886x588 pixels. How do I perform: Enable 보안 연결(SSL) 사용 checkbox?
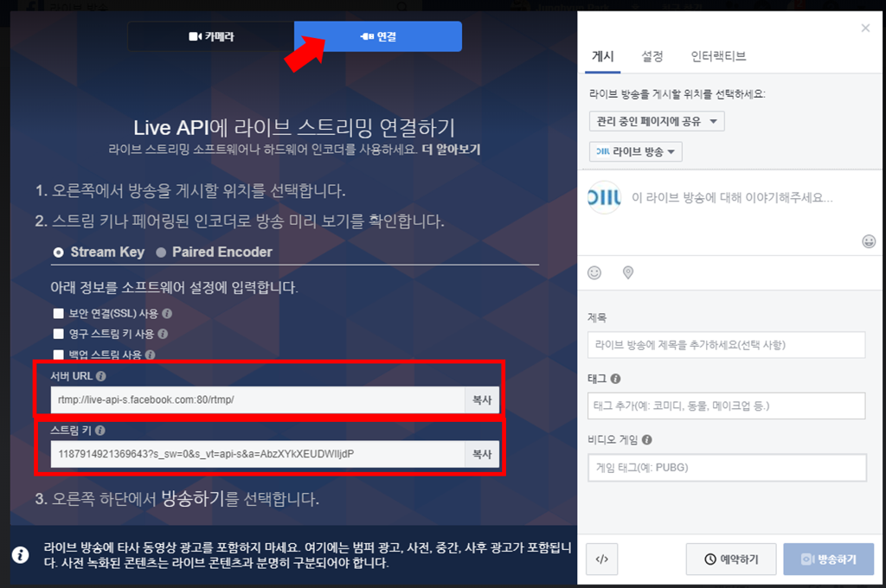pyautogui.click(x=59, y=314)
